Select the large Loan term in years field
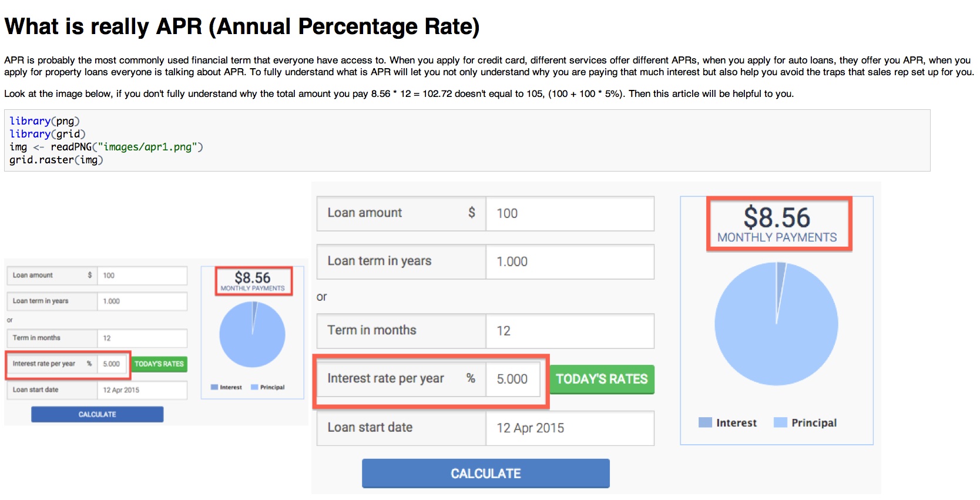The width and height of the screenshot is (980, 500). click(569, 262)
